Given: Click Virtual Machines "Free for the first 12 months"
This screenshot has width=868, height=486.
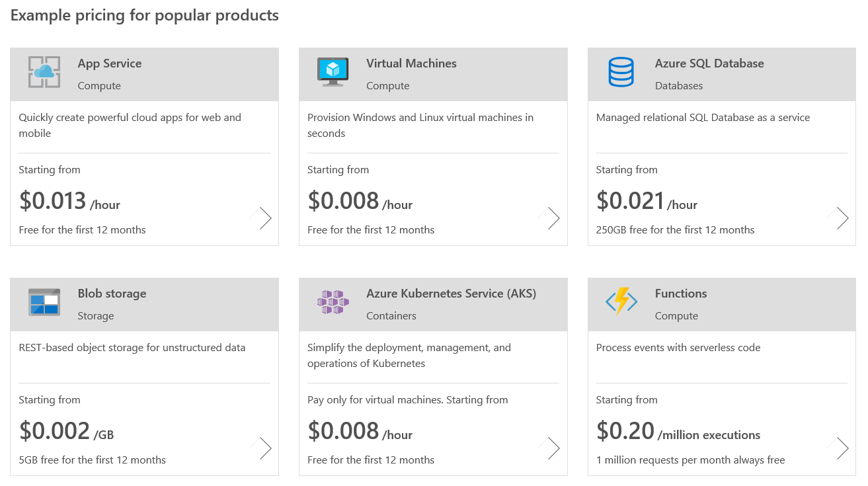Looking at the screenshot, I should pos(371,230).
